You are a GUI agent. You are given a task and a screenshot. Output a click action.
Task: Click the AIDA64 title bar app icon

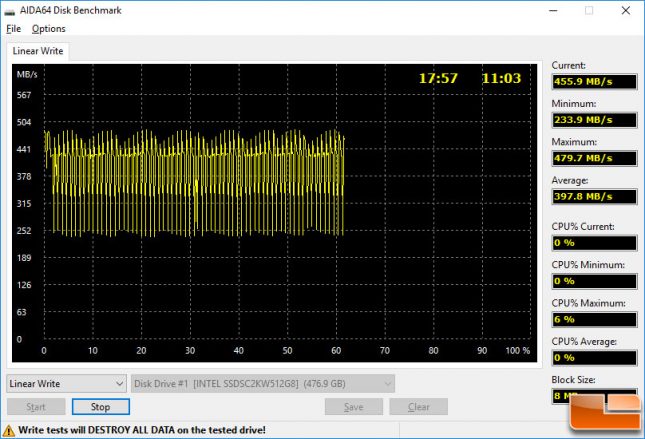point(9,11)
